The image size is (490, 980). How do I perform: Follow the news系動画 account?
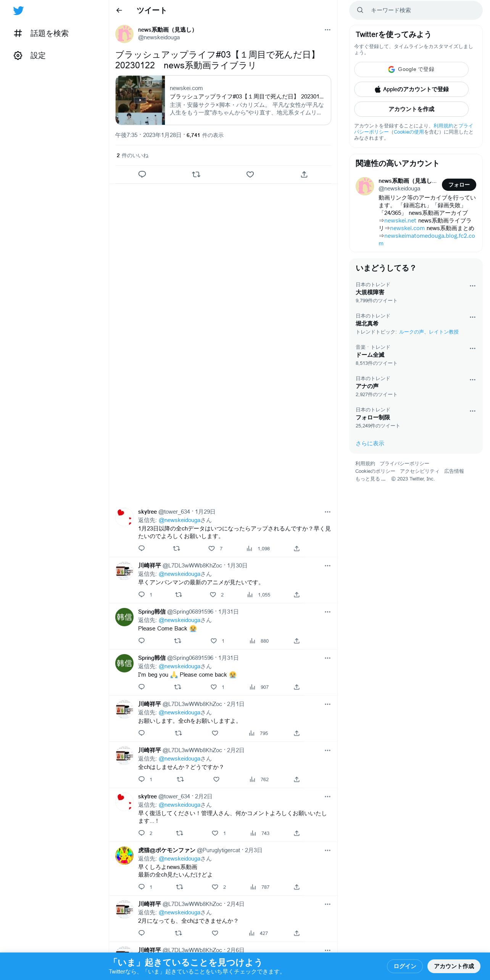click(x=459, y=185)
